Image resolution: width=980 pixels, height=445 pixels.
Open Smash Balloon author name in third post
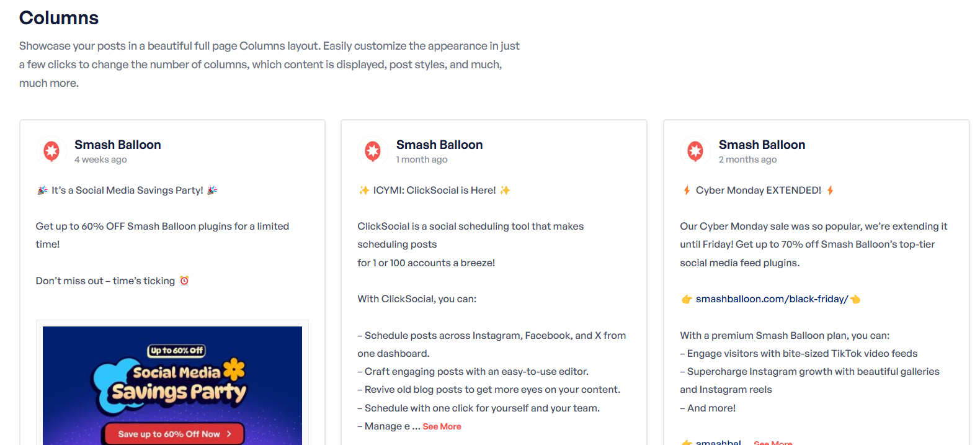coord(762,145)
